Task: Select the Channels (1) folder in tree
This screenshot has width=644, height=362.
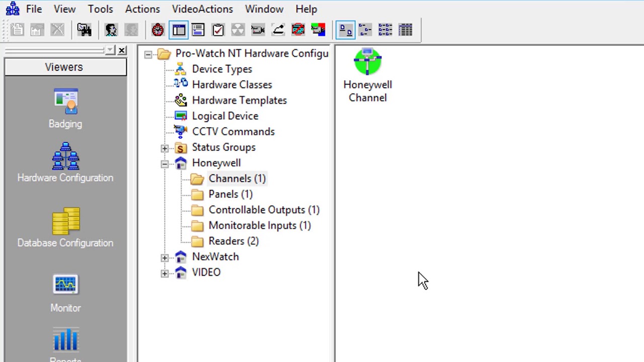Action: (237, 178)
